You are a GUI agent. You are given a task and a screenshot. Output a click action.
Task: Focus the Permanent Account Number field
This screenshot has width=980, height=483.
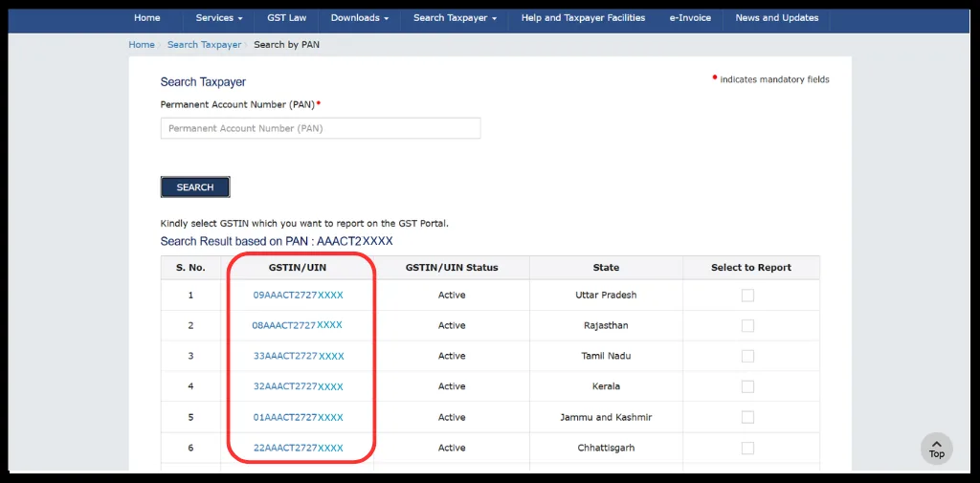[x=321, y=128]
